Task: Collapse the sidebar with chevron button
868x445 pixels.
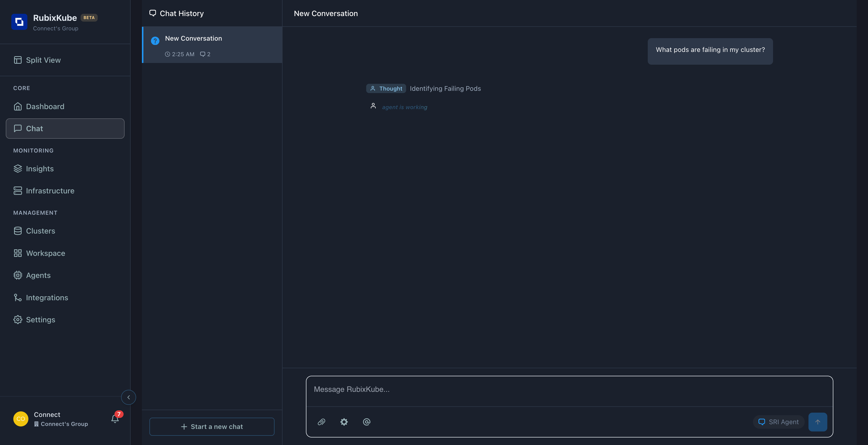Action: click(128, 397)
